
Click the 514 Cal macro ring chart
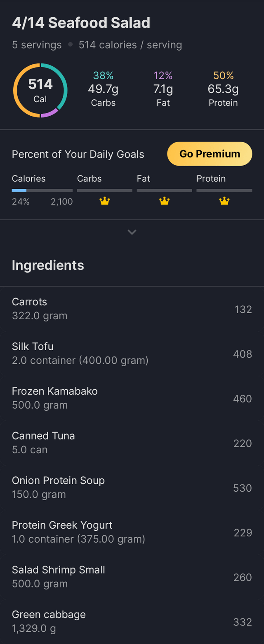click(40, 90)
